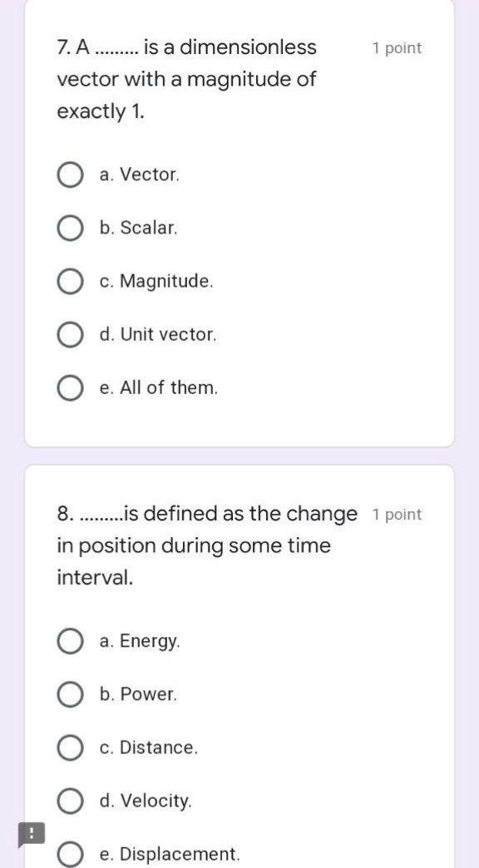This screenshot has width=479, height=868.
Task: Click the '1 point' label on question 7
Action: (x=397, y=47)
